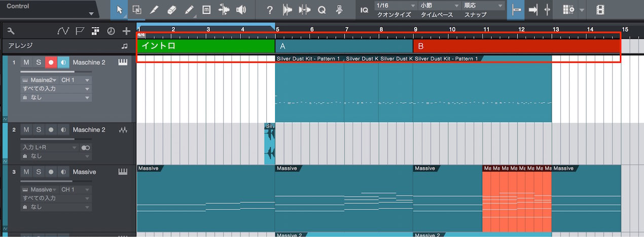Show automation with the curve icon
This screenshot has height=237, width=644.
(63, 31)
